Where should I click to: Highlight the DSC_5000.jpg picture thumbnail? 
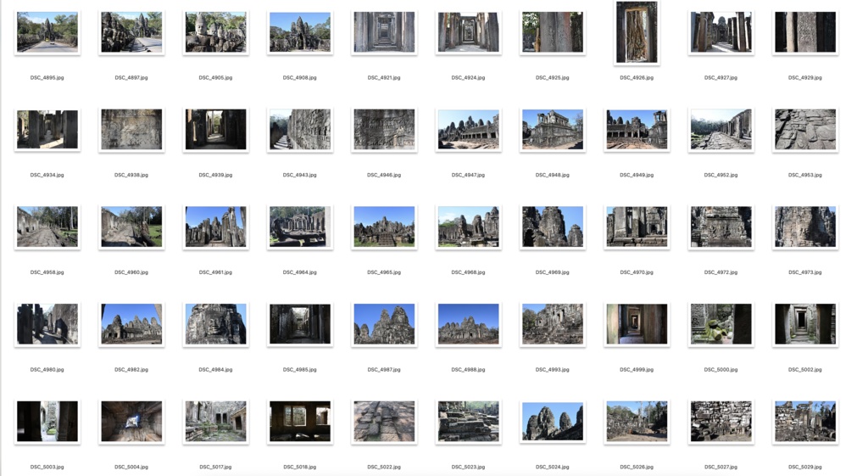[721, 323]
